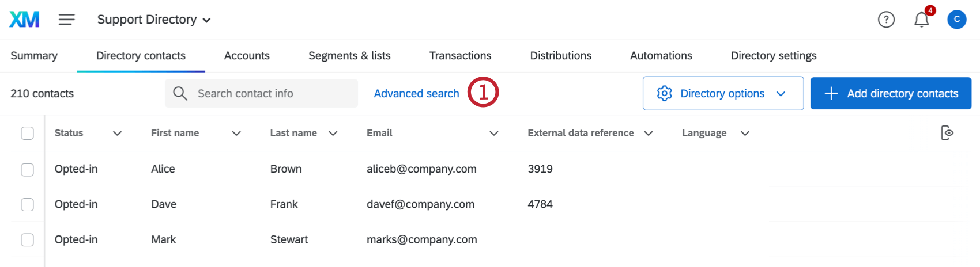Viewport: 980px width, 267px height.
Task: Open the Advanced search link
Action: (x=416, y=93)
